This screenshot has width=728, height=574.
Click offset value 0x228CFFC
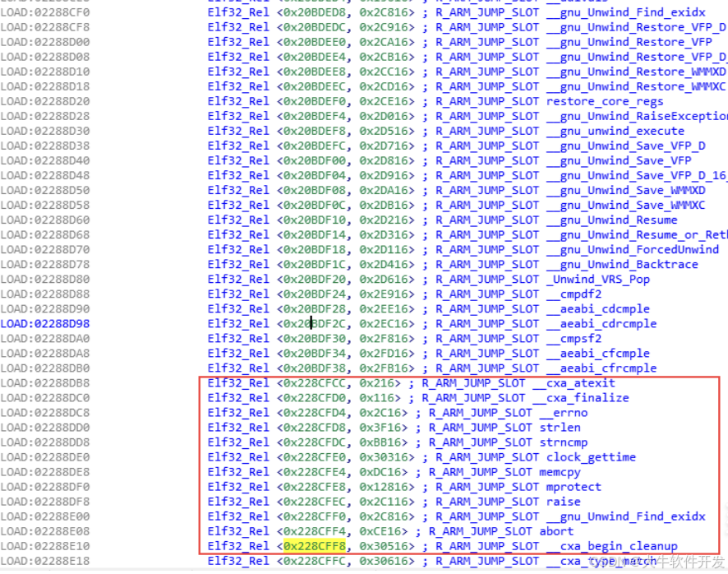(x=315, y=561)
